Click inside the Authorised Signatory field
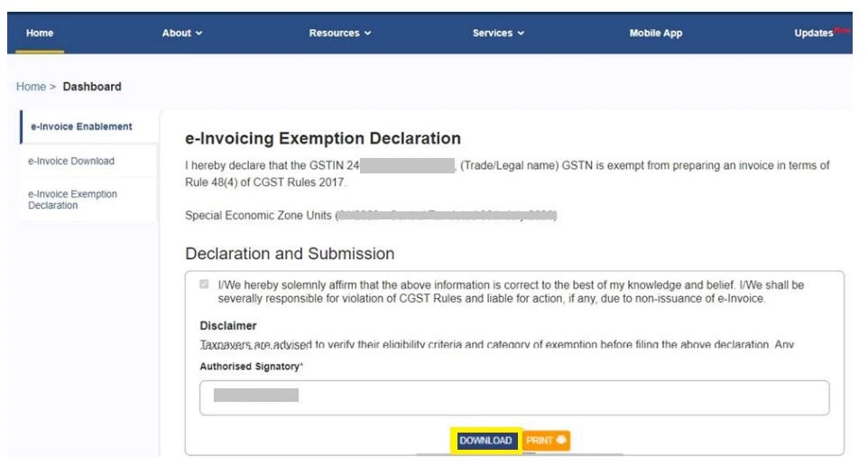The width and height of the screenshot is (868, 466). 513,397
